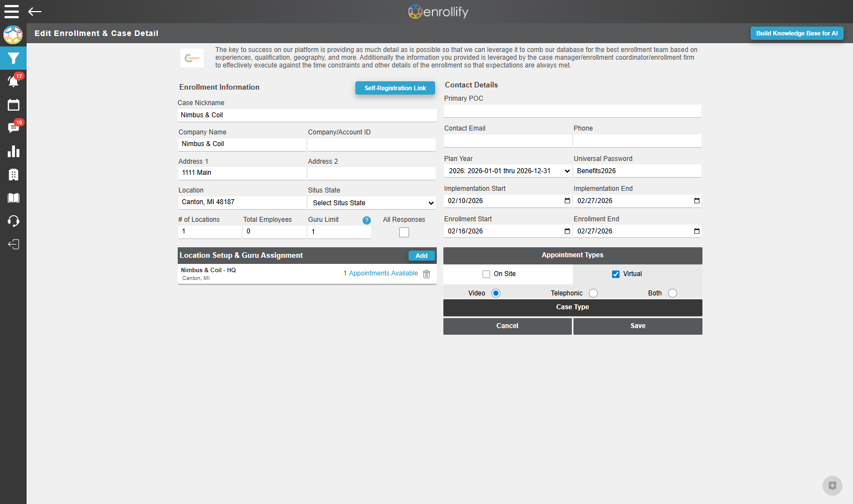The width and height of the screenshot is (853, 504).
Task: Open the calendar sidebar icon
Action: (13, 105)
